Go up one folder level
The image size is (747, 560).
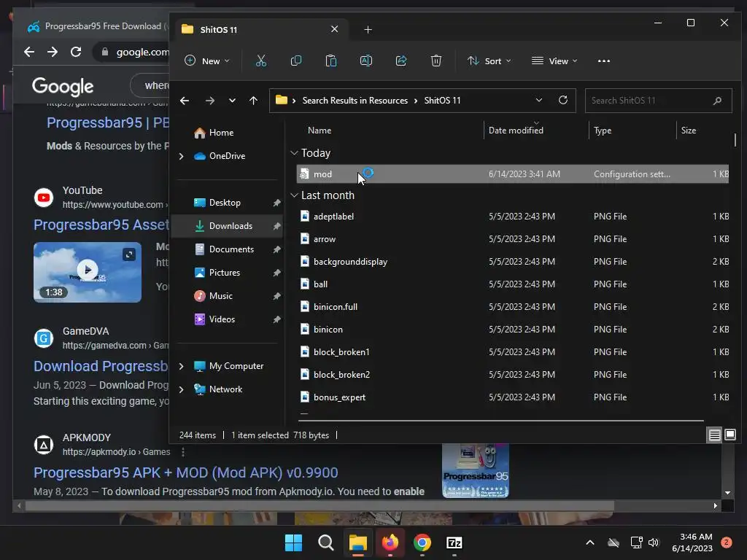tap(253, 101)
